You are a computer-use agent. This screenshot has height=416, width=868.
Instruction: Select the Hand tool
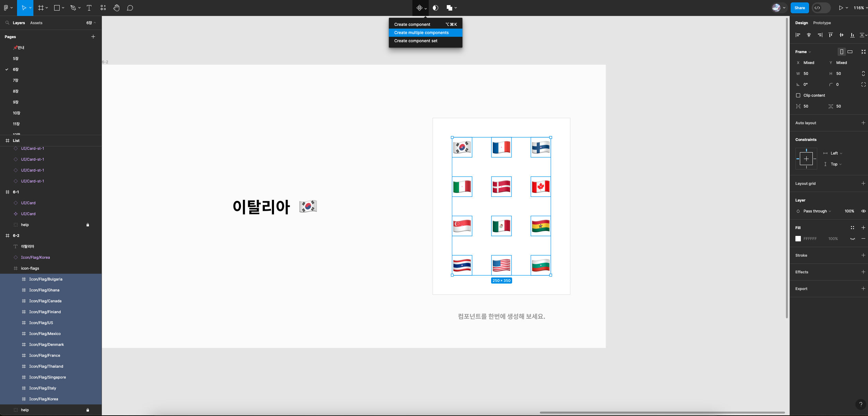click(x=117, y=8)
